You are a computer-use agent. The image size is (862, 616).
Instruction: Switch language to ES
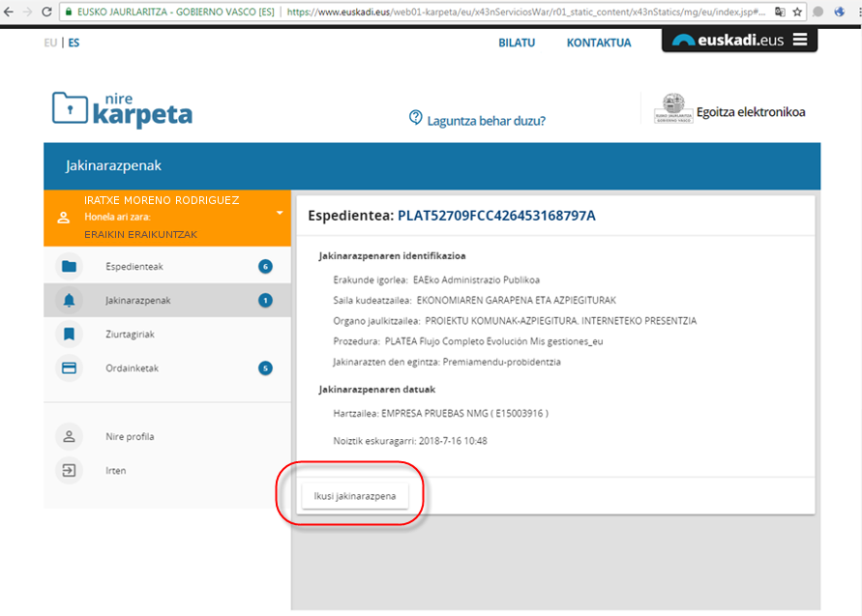pyautogui.click(x=74, y=43)
